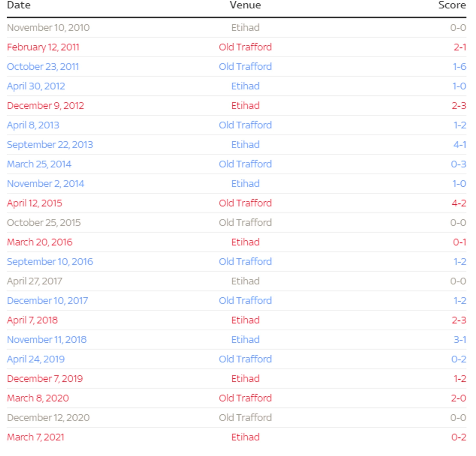Viewport: 476px width, 456px height.
Task: Click the 0-0 score for November 10, 2010
Action: (458, 28)
